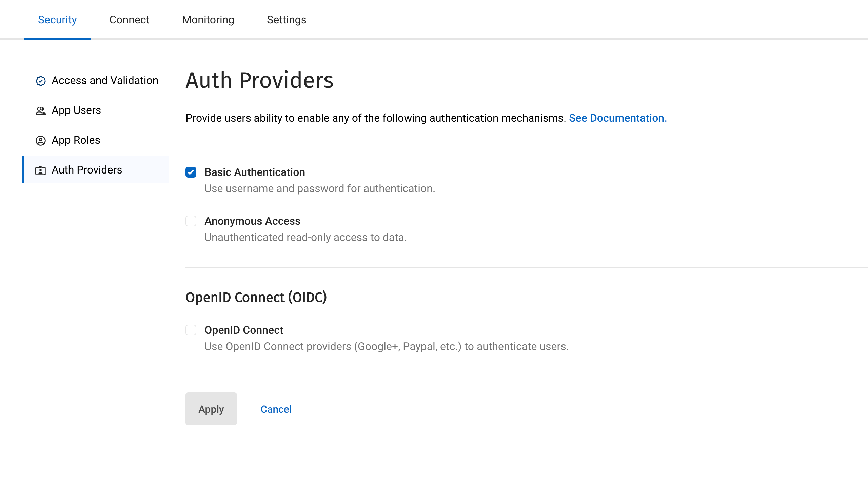Navigate to the Security tab
Image resolution: width=868 pixels, height=488 pixels.
click(57, 20)
